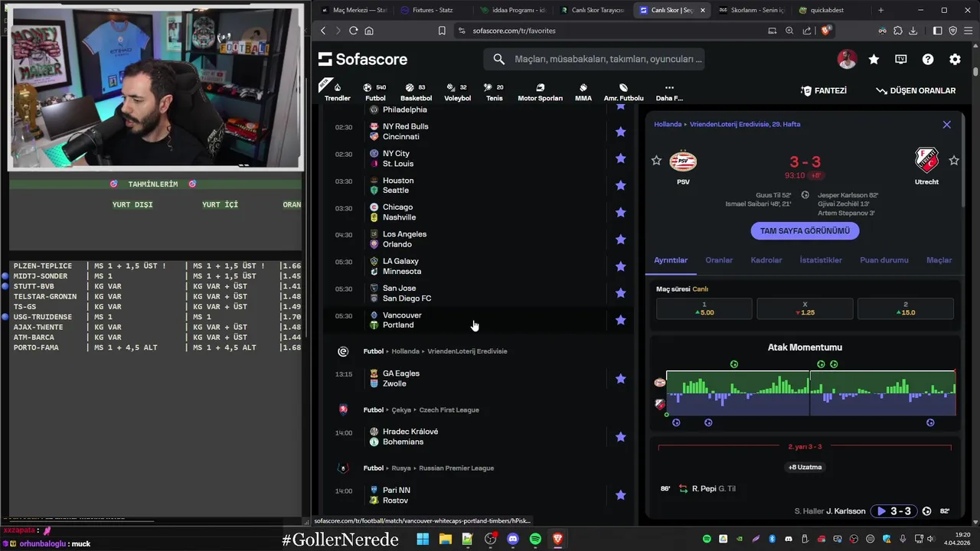
Task: Open the Sofascore settings gear
Action: pyautogui.click(x=955, y=59)
